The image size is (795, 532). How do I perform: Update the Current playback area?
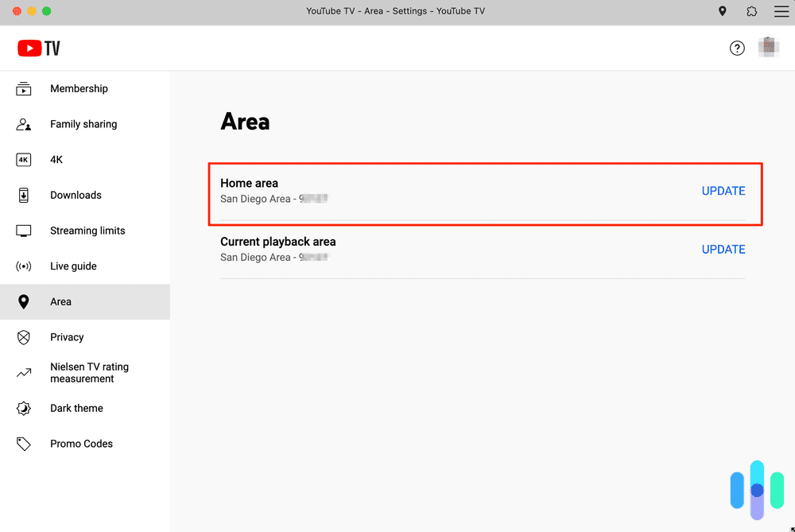point(723,249)
